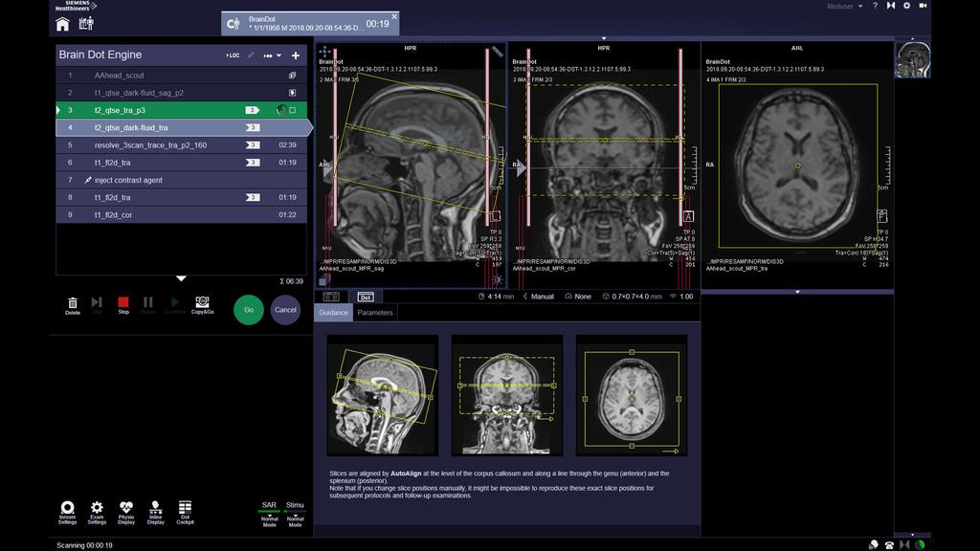Open the help with question mark icon
This screenshot has width=980, height=551.
[x=877, y=7]
